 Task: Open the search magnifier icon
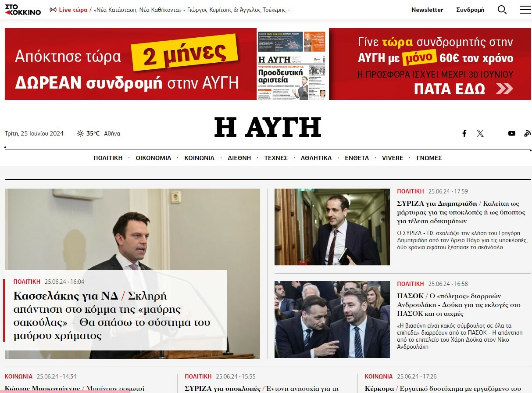502,10
